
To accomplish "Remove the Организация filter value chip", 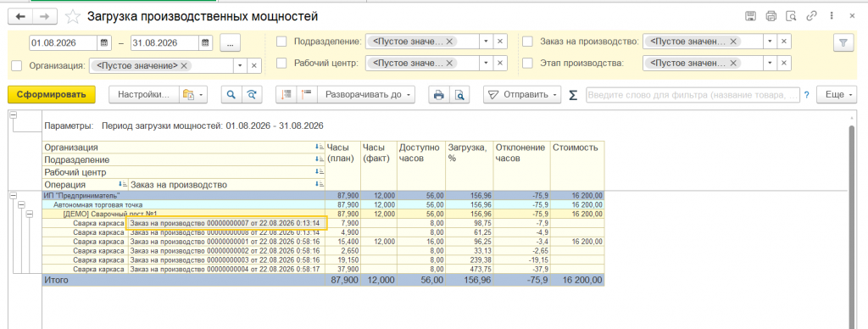I will (x=184, y=65).
